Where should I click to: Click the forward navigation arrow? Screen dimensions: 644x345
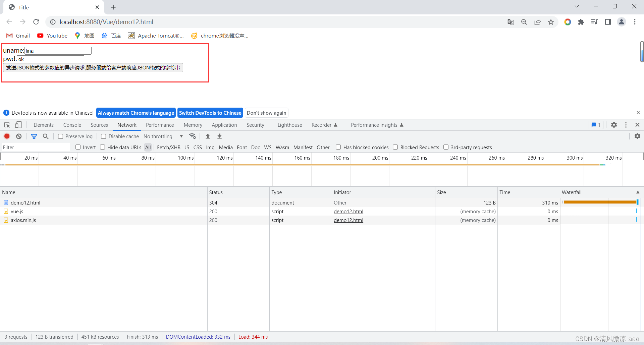[23, 22]
